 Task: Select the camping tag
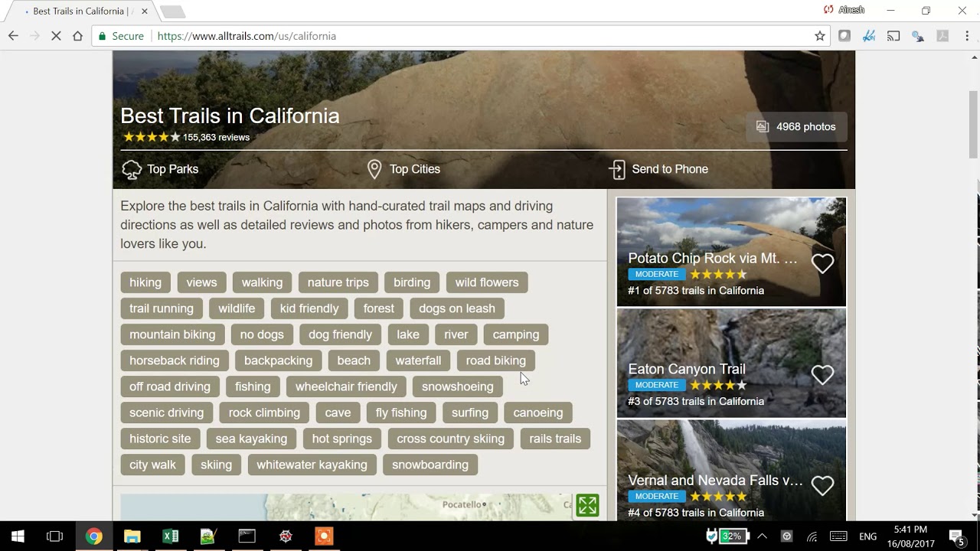point(516,334)
